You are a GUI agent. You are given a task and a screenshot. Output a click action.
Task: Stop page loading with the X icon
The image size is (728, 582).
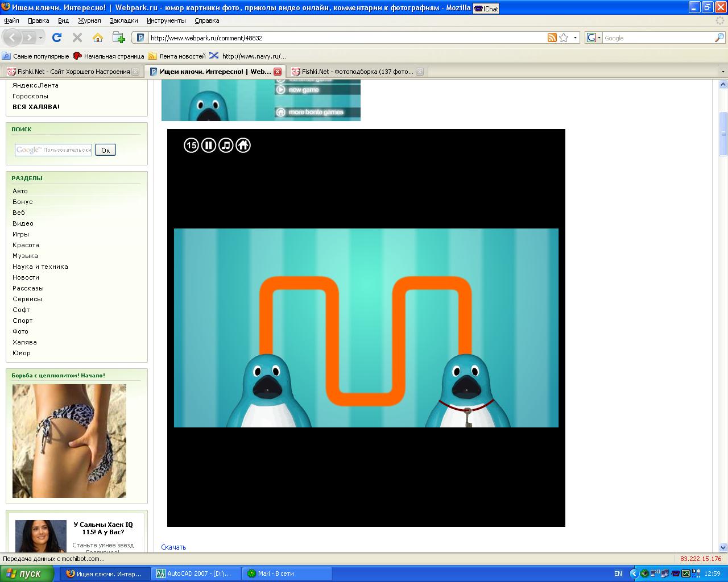pyautogui.click(x=77, y=38)
